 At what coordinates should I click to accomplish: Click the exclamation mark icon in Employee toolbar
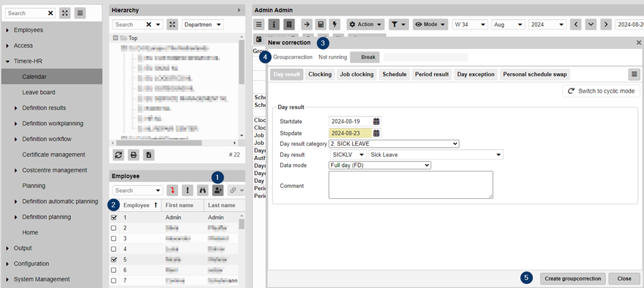187,191
